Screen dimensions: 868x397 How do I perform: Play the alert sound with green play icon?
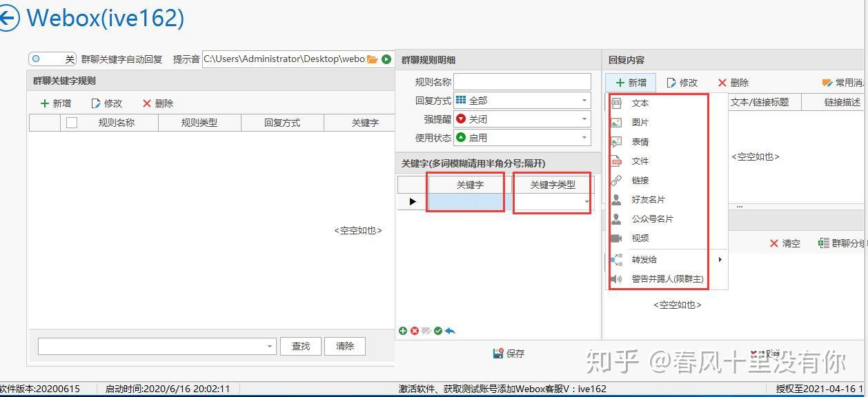[386, 59]
